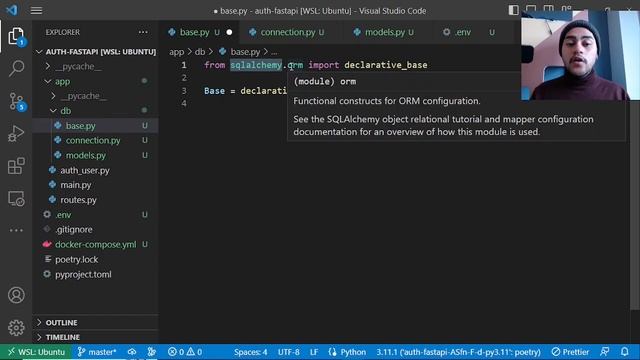
Task: Open Explorer views and more actions menu
Action: (143, 32)
